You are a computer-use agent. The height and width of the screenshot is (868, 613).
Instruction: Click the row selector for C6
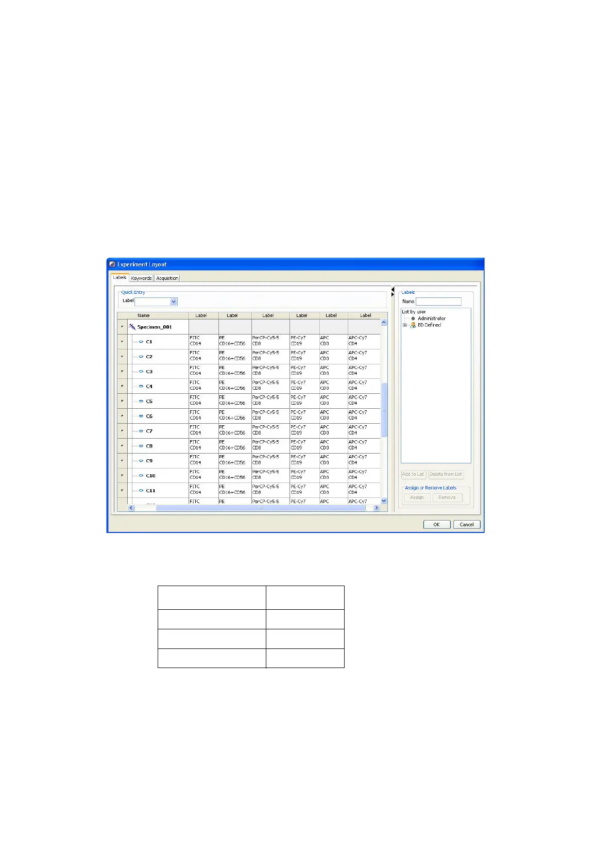point(122,416)
